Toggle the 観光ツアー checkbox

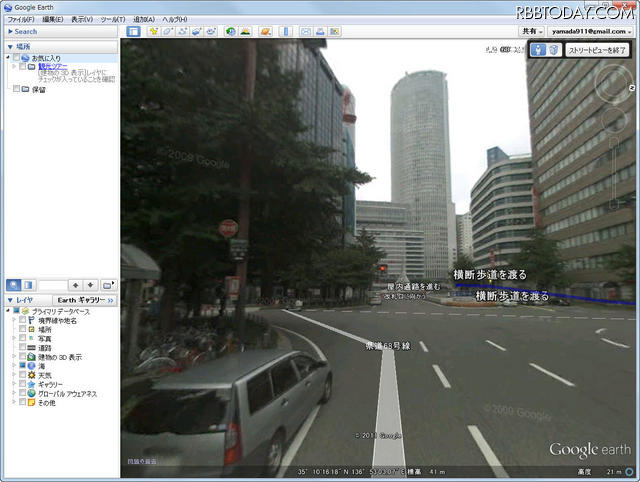click(22, 66)
